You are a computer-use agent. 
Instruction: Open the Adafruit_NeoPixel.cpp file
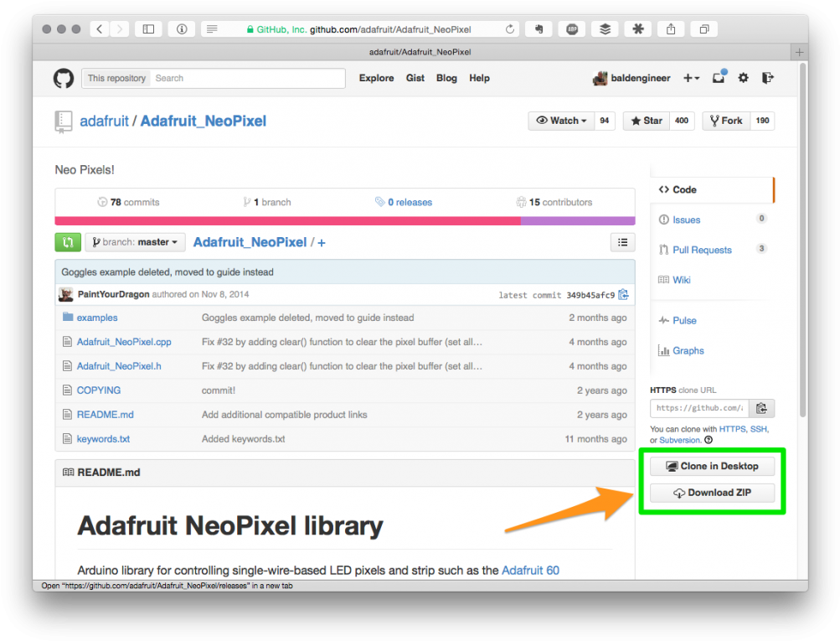pyautogui.click(x=124, y=342)
